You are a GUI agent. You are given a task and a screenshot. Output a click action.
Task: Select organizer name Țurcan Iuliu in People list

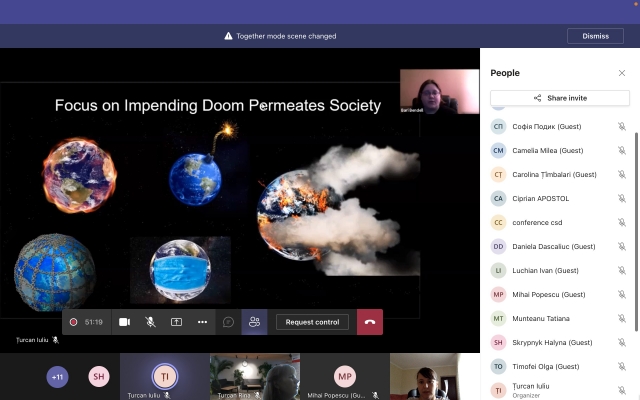point(531,386)
